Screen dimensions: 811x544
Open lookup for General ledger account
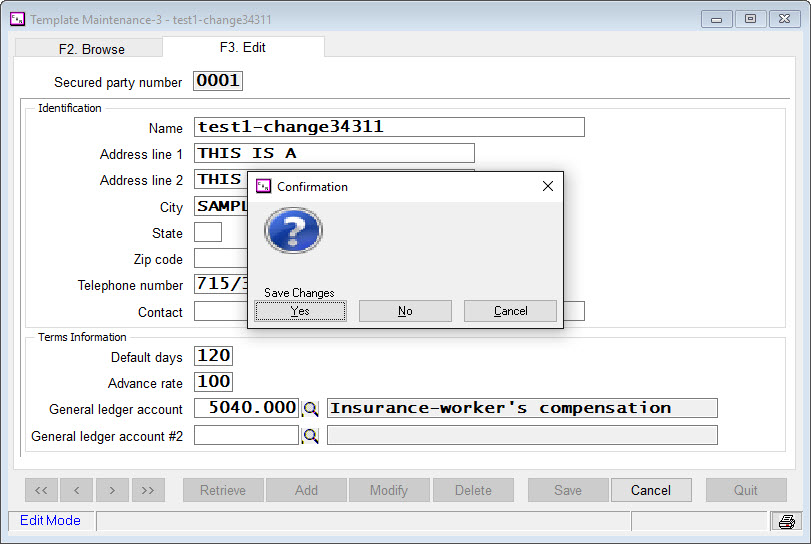pyautogui.click(x=311, y=408)
